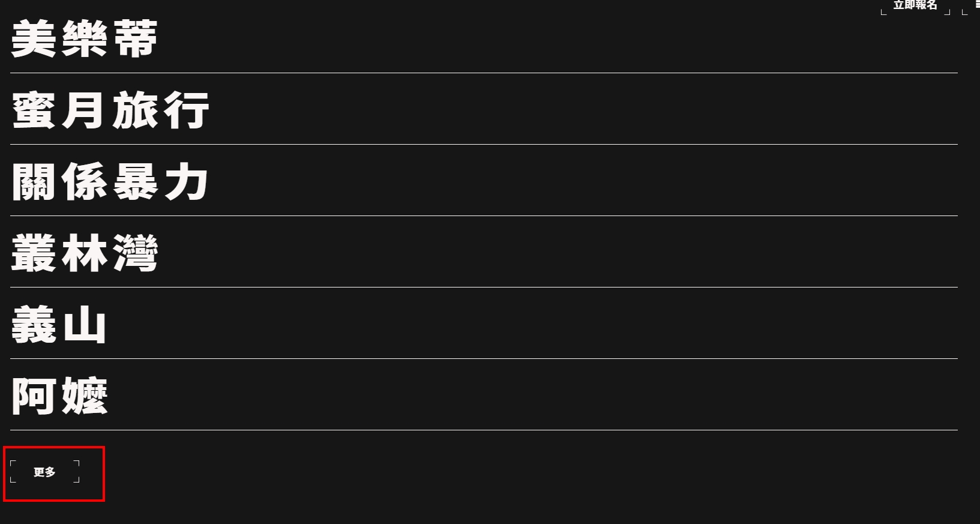Screen dimensions: 980x524
Task: Select the 阿嬤 title
Action: tap(59, 396)
